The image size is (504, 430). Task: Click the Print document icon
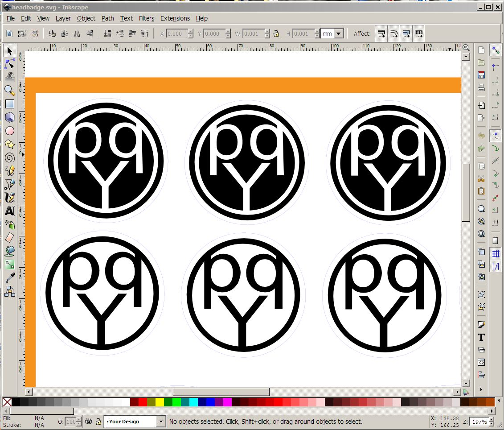(481, 87)
